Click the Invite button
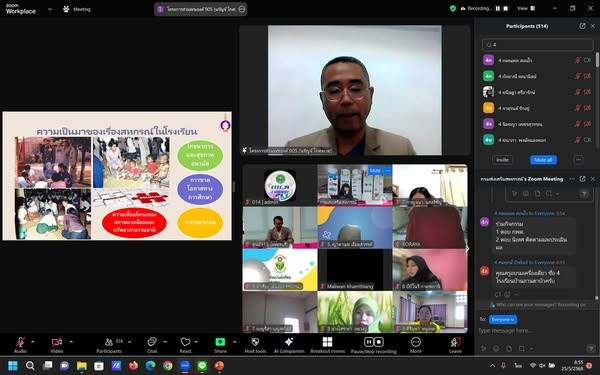This screenshot has width=600, height=375. click(502, 160)
